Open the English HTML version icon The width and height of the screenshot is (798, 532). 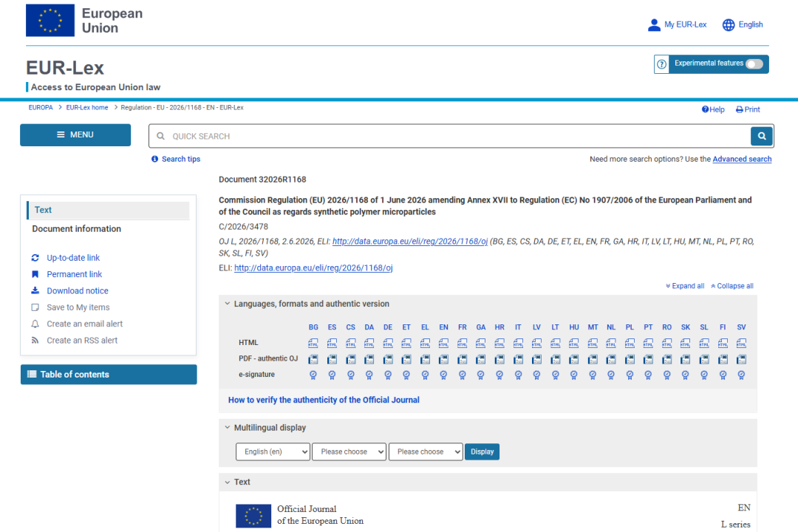(443, 343)
